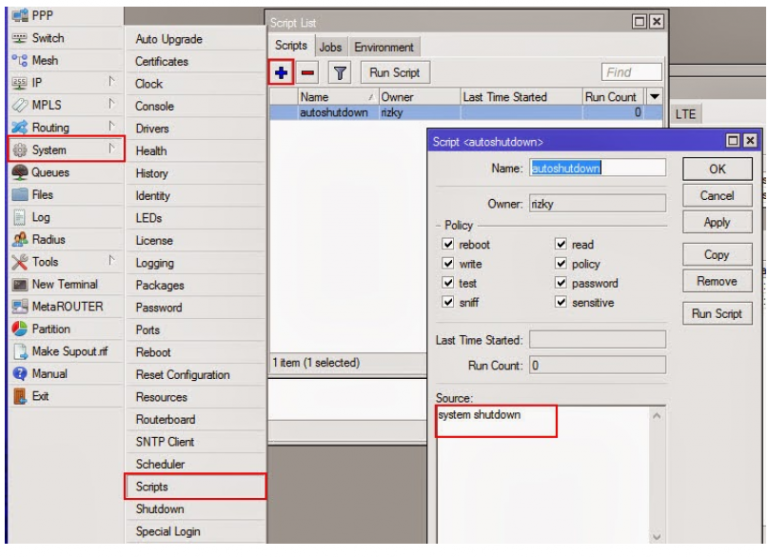Image resolution: width=768 pixels, height=558 pixels.
Task: Open the filter funnel icon in Script List
Action: [340, 72]
